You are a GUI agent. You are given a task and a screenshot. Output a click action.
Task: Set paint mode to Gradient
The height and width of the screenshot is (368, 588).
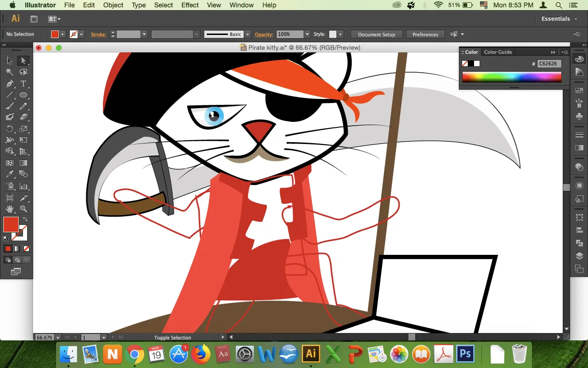(x=17, y=249)
